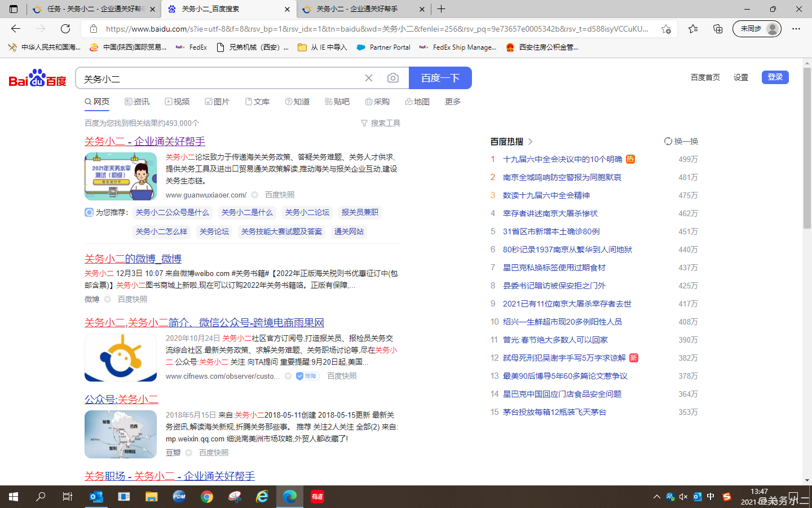Open Google Chrome from the taskbar
Image resolution: width=812 pixels, height=508 pixels.
(207, 497)
